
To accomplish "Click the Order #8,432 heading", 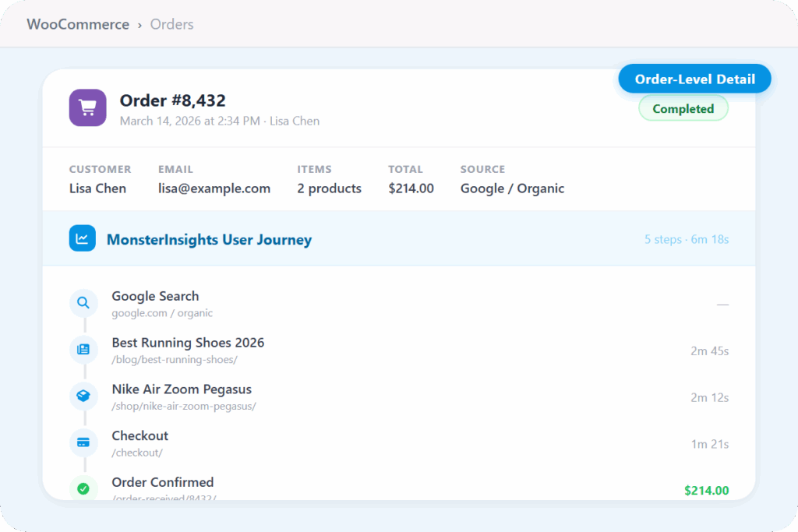I will [172, 100].
